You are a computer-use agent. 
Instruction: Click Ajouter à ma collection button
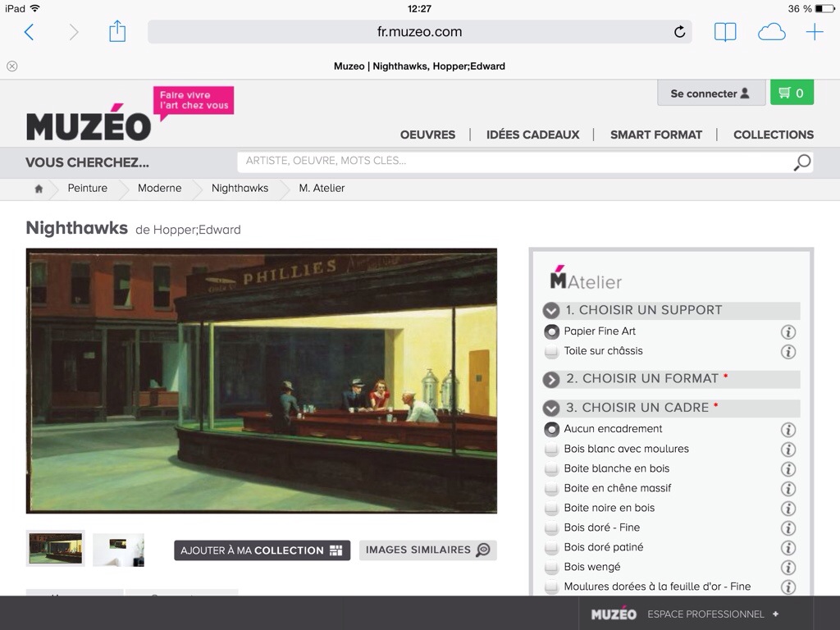[x=262, y=550]
